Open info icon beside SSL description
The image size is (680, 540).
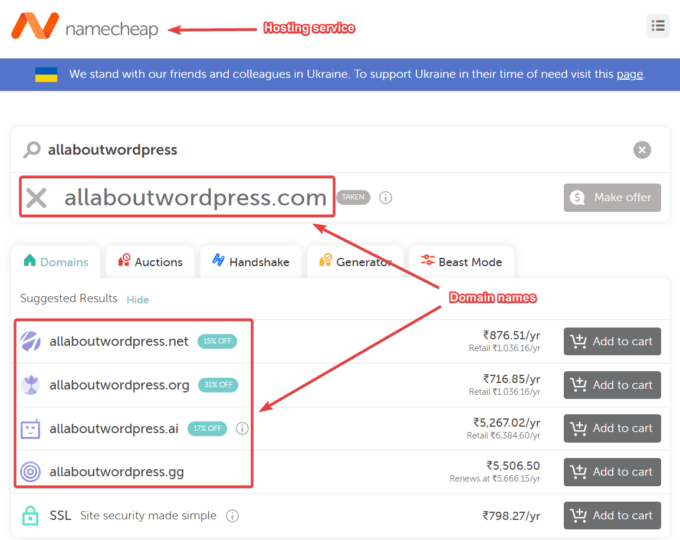[x=232, y=516]
